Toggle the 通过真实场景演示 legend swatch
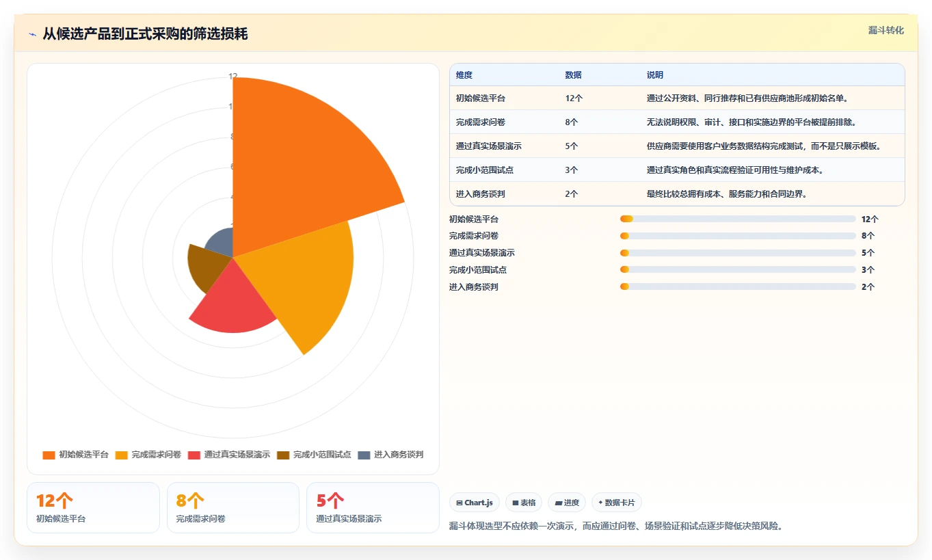Viewport: 932px width, 560px height. 194,455
